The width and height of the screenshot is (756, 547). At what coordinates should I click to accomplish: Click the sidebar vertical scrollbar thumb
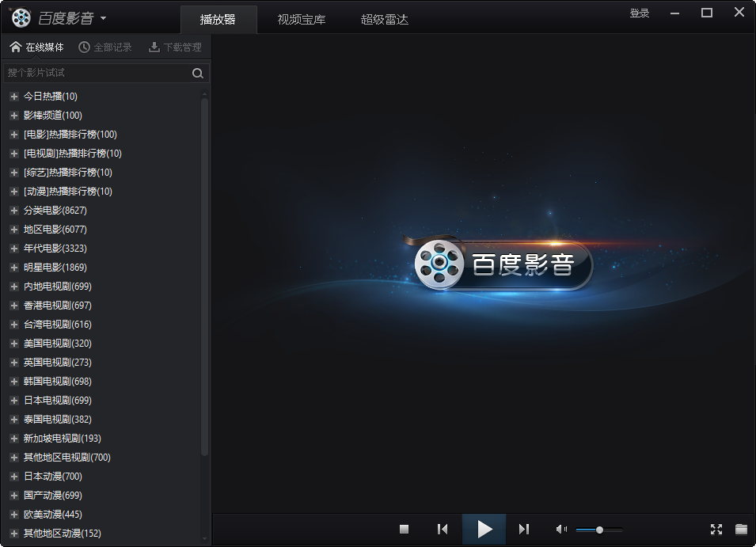pos(204,277)
